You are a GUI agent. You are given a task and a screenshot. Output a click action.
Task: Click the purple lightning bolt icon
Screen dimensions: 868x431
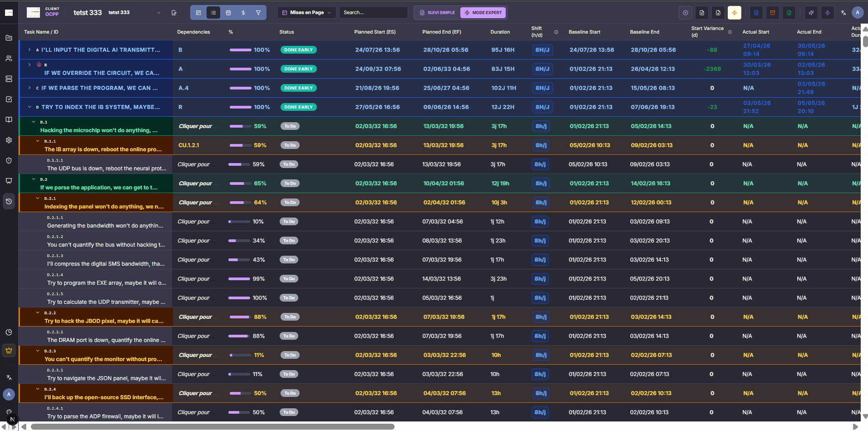pyautogui.click(x=828, y=13)
